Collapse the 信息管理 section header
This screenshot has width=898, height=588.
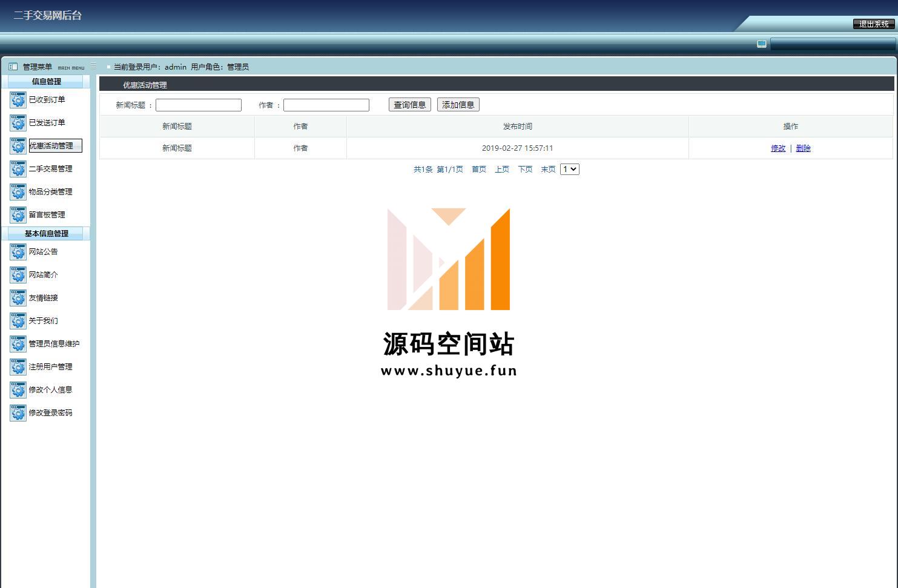click(46, 81)
